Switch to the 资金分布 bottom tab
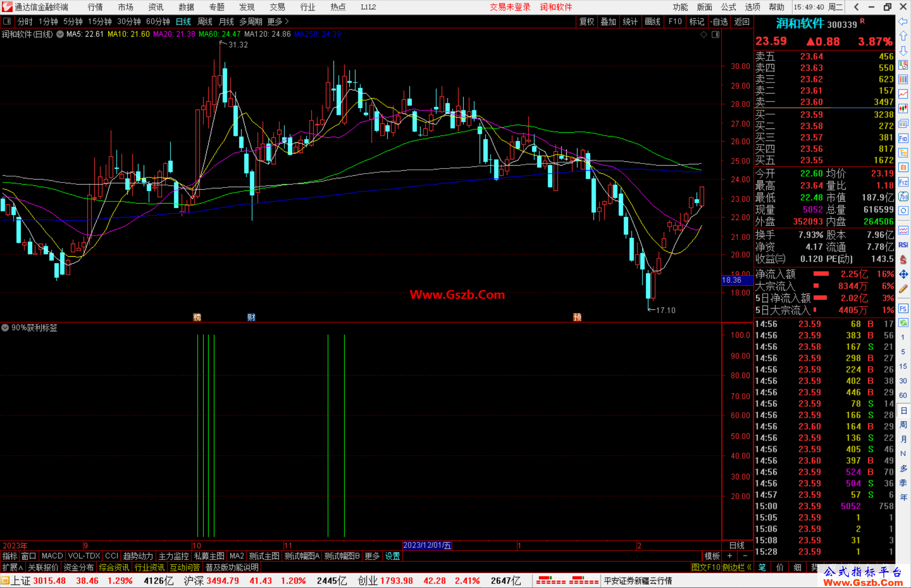Screen dimensions: 911x588 click(78, 567)
